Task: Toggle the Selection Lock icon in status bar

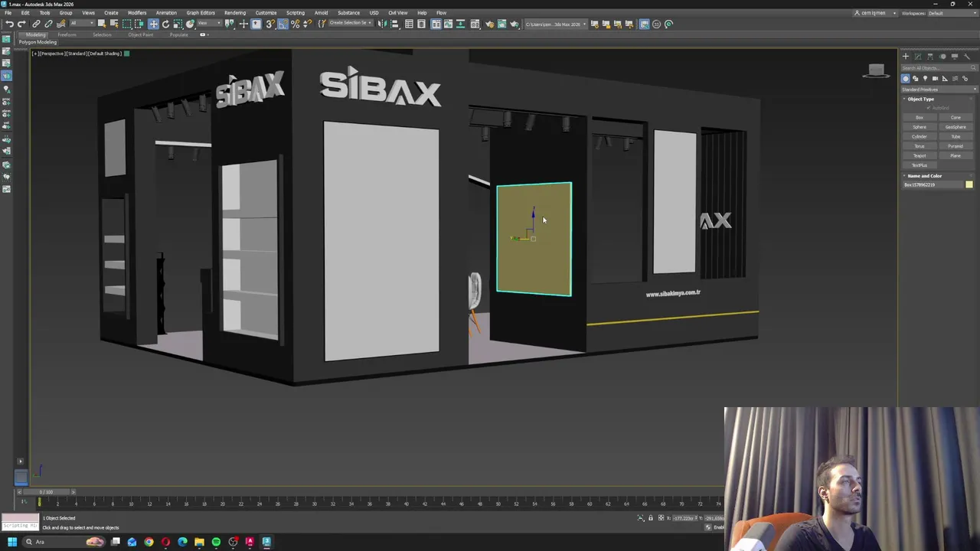Action: point(651,518)
